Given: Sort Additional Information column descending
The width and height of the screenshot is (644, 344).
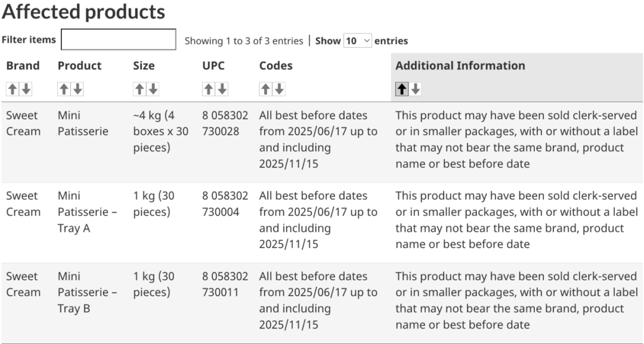Looking at the screenshot, I should pos(415,89).
